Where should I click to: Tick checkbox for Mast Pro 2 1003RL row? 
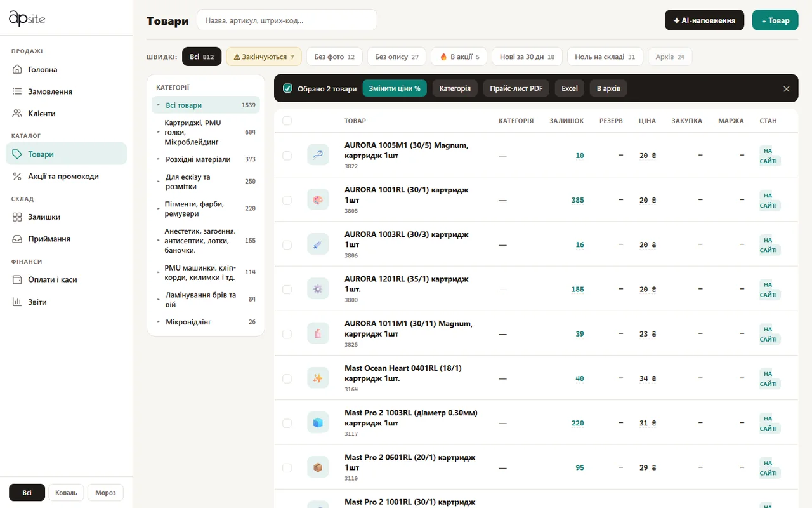[287, 423]
